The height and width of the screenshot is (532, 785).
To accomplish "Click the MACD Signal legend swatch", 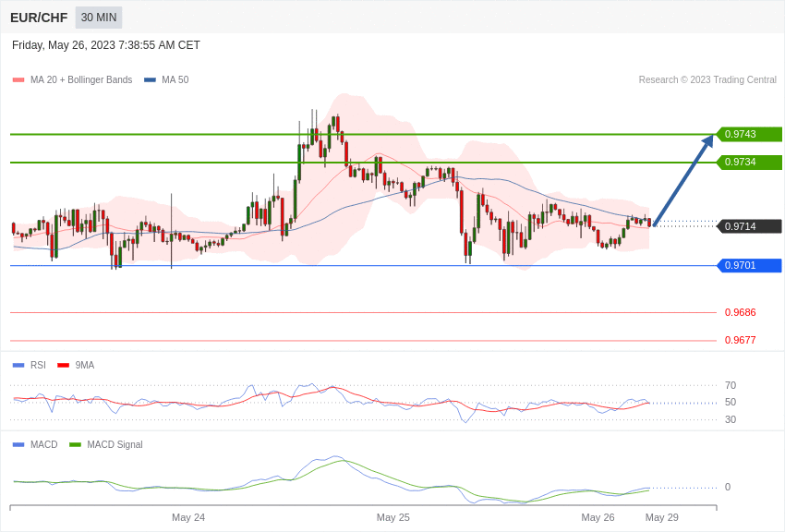I will click(75, 444).
